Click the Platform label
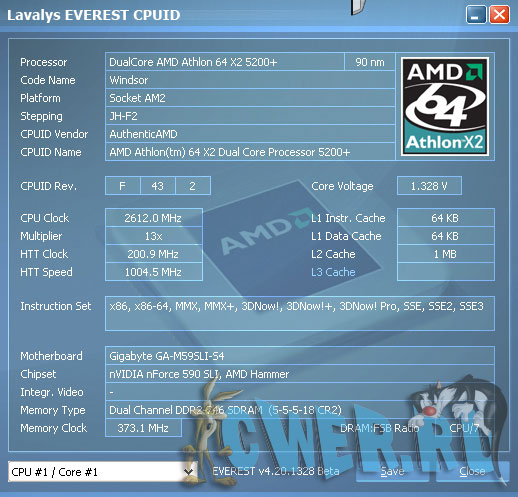This screenshot has height=497, width=518. [40, 98]
